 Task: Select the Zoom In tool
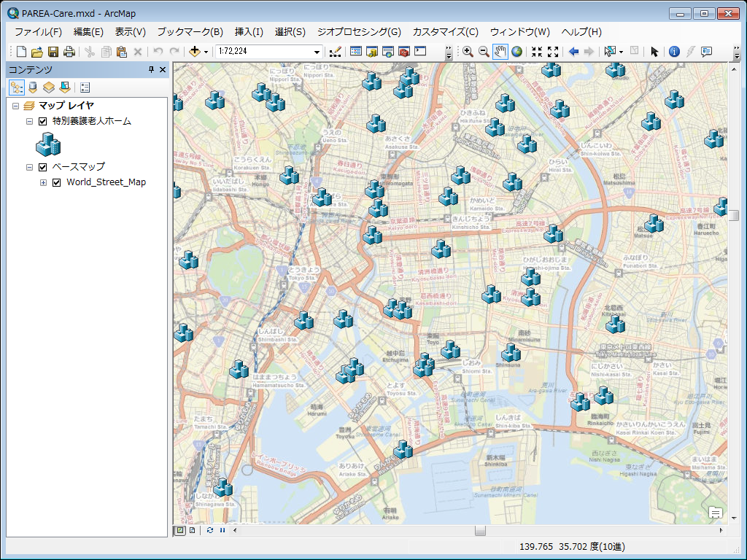click(x=468, y=52)
